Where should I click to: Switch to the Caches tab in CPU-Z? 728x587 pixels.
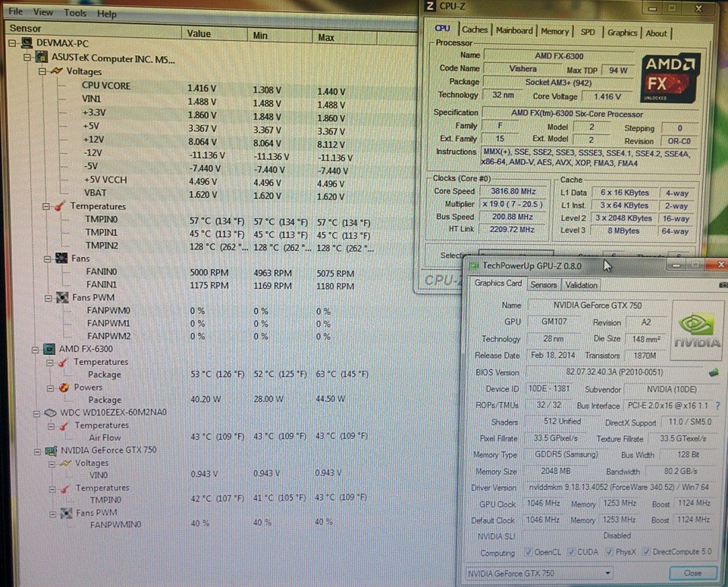475,30
